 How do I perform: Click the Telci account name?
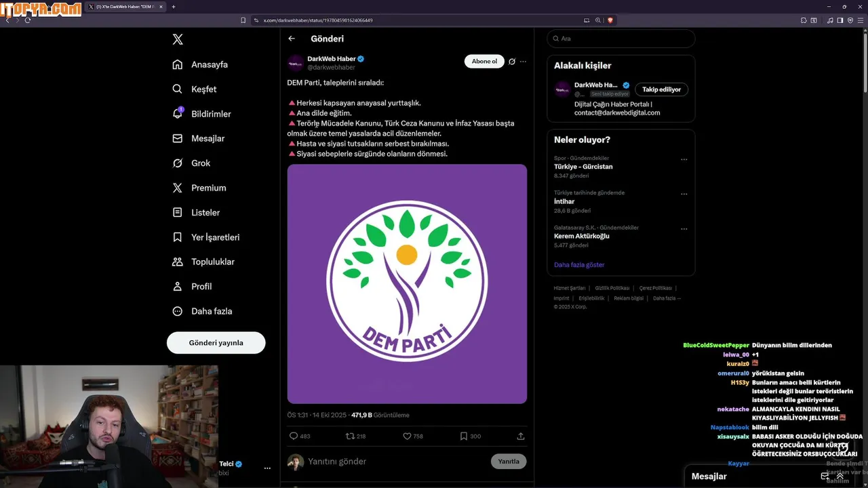click(226, 464)
